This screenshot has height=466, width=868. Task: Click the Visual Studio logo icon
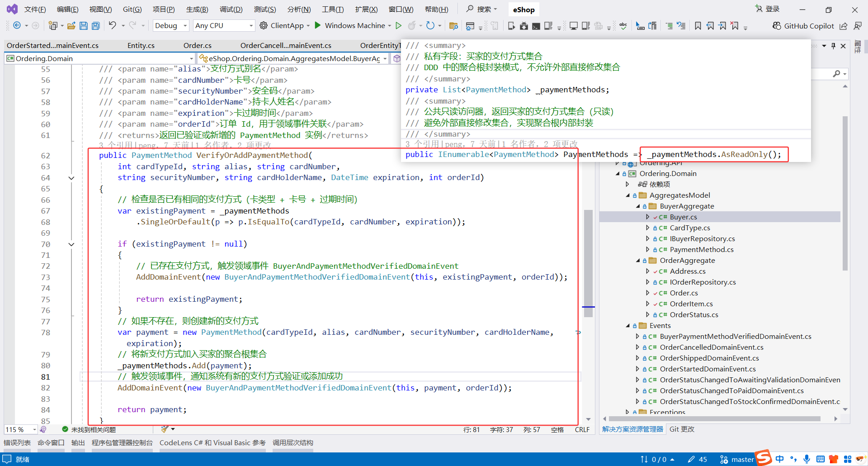coord(12,9)
